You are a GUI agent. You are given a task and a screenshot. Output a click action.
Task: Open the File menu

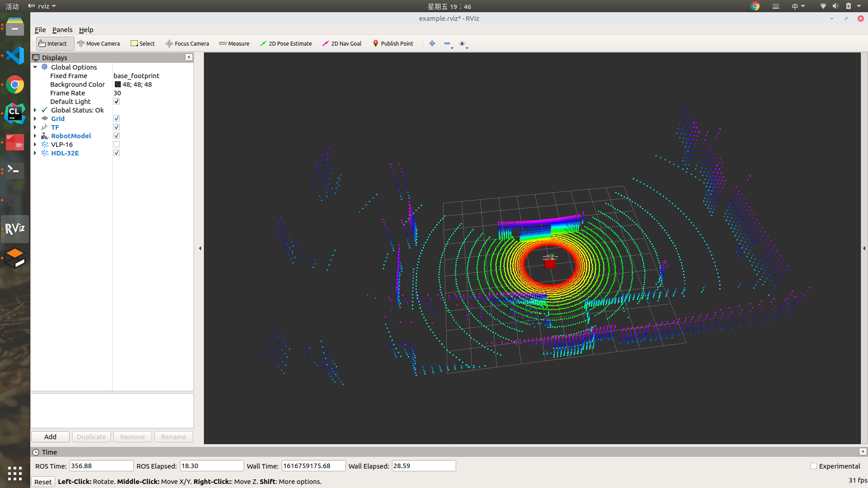click(x=40, y=30)
